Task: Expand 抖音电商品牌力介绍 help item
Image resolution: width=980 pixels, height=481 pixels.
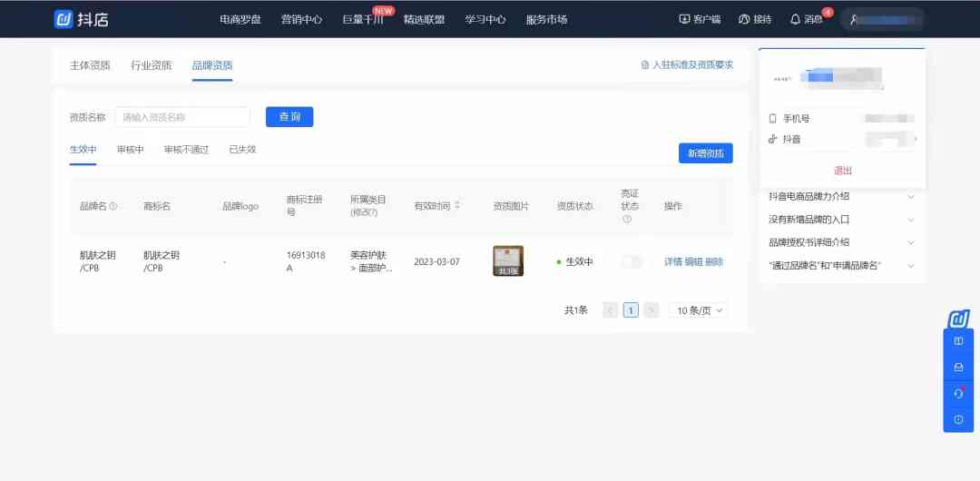Action: point(911,196)
